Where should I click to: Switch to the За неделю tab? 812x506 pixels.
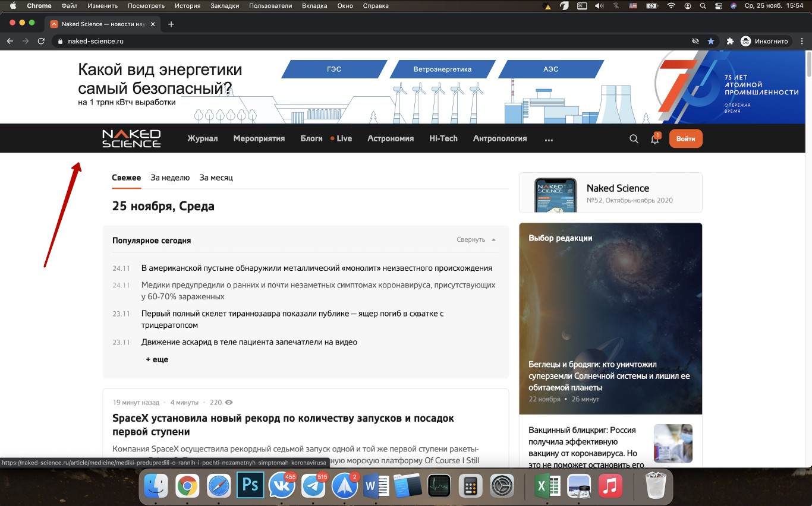point(170,178)
